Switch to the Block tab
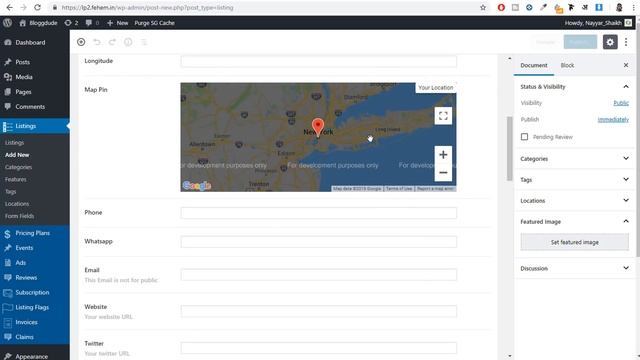Viewport: 640px width, 360px height. tap(567, 65)
